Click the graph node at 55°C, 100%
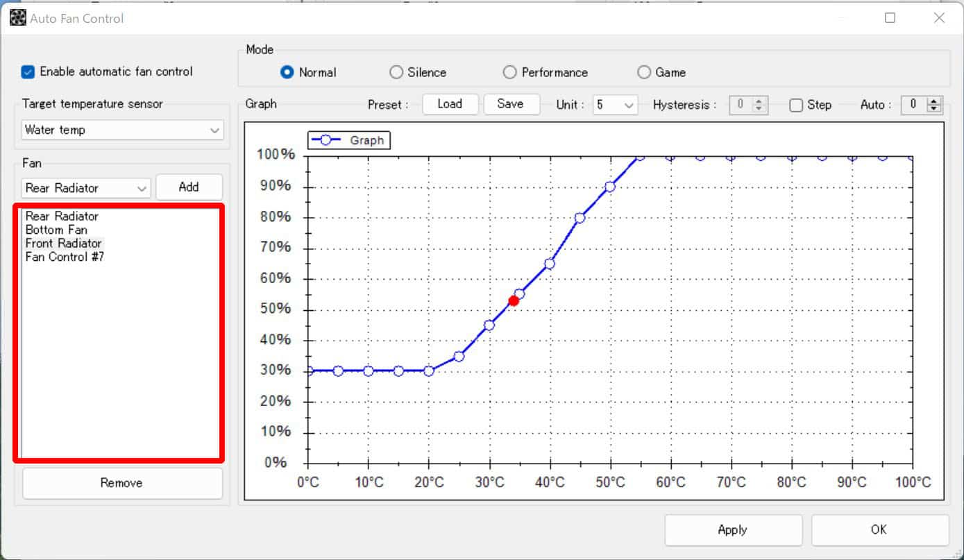964x560 pixels. pyautogui.click(x=640, y=156)
